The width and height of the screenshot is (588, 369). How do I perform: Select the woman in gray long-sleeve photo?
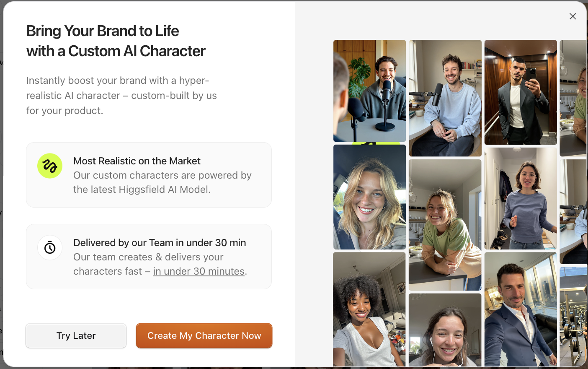(x=521, y=198)
